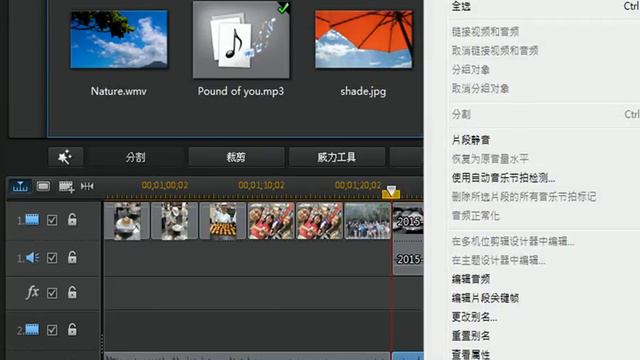Switch to timeline view icon

click(x=20, y=186)
